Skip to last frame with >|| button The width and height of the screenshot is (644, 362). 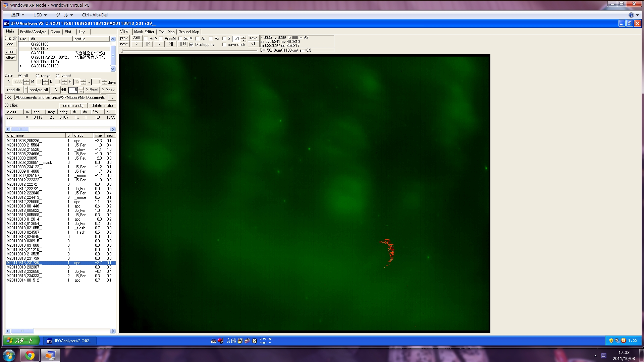(x=170, y=44)
